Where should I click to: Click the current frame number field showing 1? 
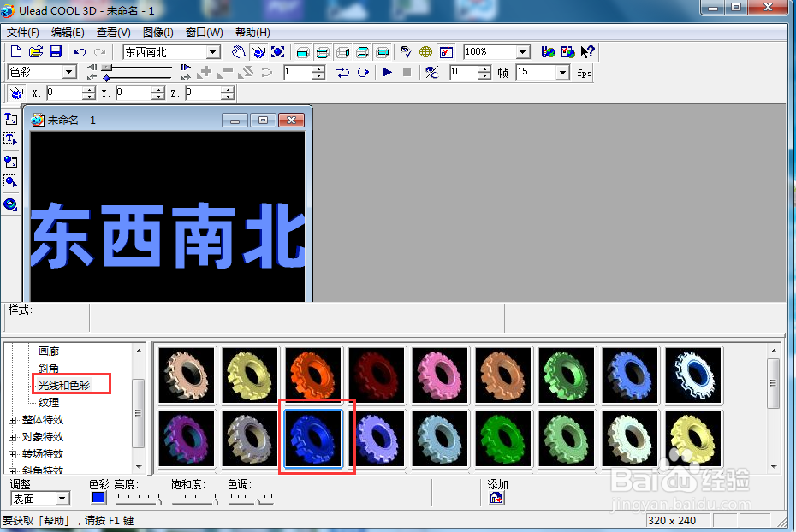pos(298,73)
